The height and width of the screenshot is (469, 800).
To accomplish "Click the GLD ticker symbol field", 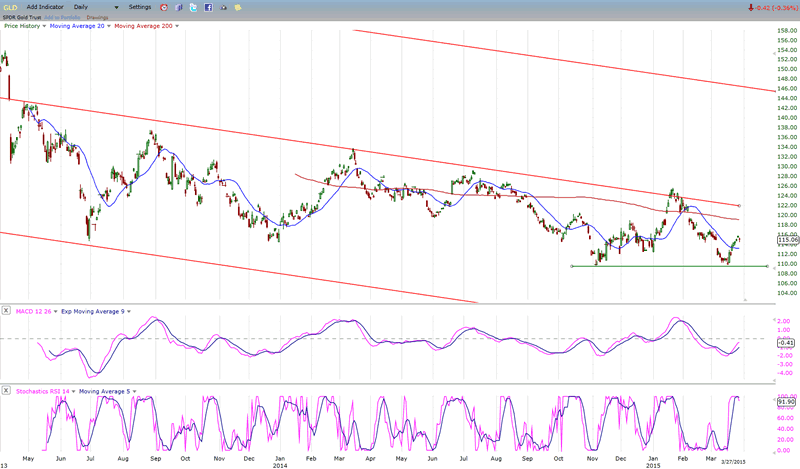I will 10,7.
